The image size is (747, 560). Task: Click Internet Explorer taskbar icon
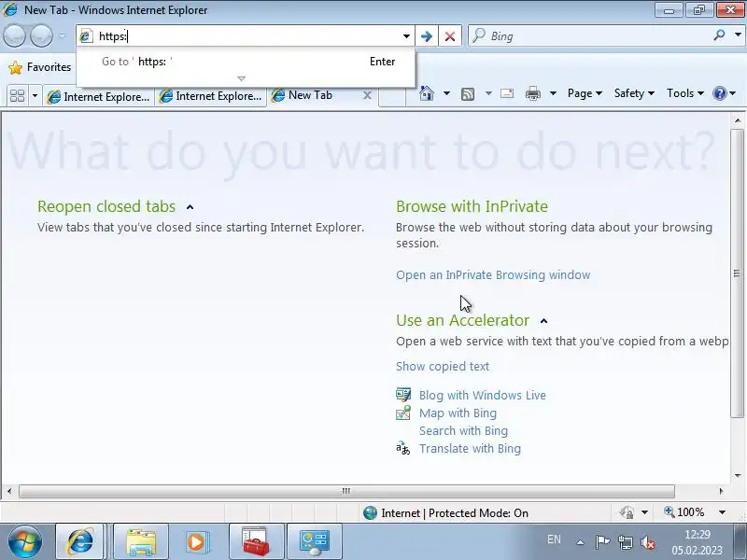pos(79,541)
